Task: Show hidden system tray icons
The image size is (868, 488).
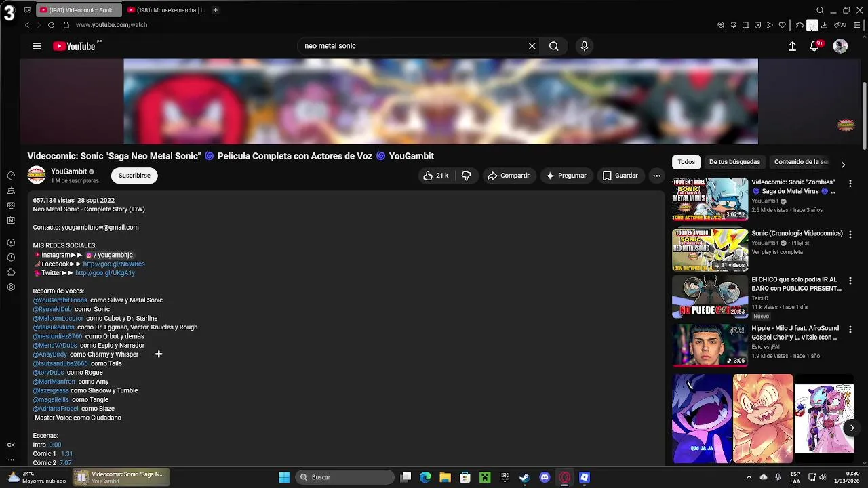Action: [x=749, y=477]
